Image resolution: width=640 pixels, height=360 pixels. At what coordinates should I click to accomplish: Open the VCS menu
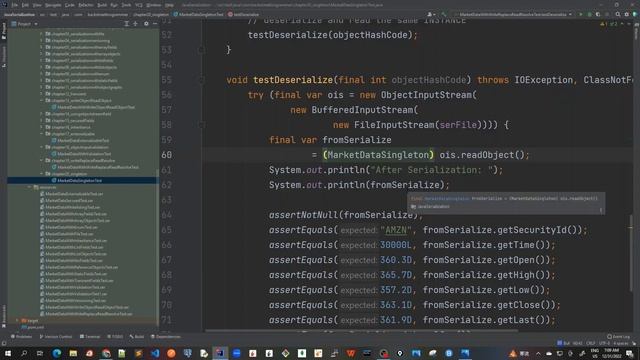point(138,5)
